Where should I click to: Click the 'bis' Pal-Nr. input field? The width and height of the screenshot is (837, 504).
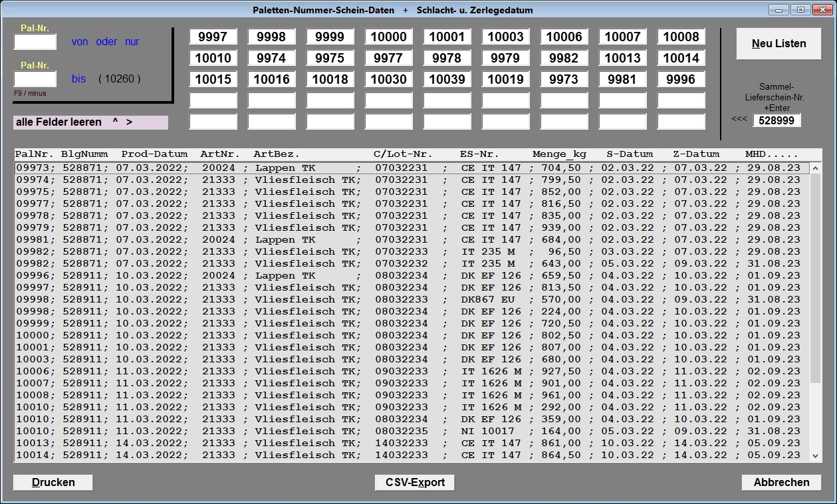[35, 79]
